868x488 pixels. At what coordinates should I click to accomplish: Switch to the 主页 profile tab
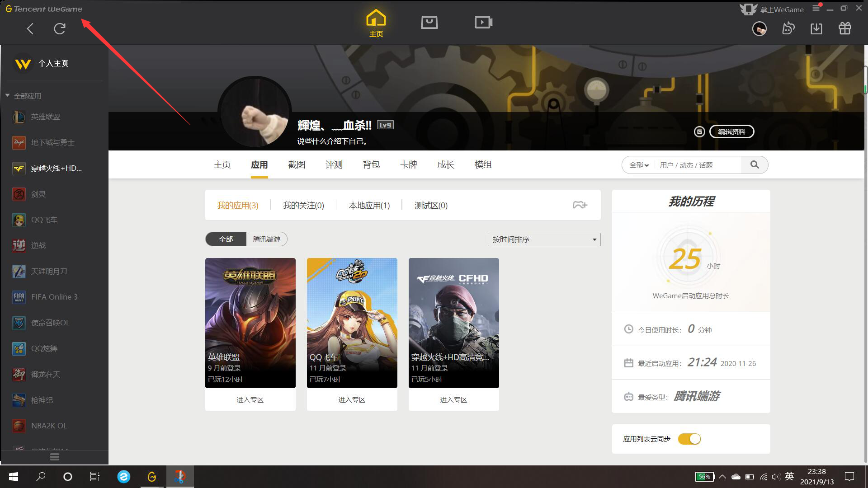[x=222, y=165]
